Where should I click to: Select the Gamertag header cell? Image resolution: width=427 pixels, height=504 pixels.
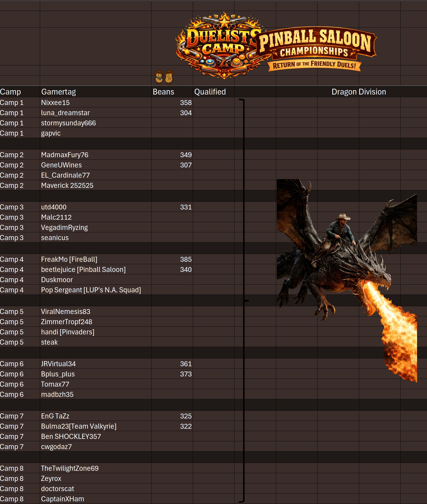95,92
